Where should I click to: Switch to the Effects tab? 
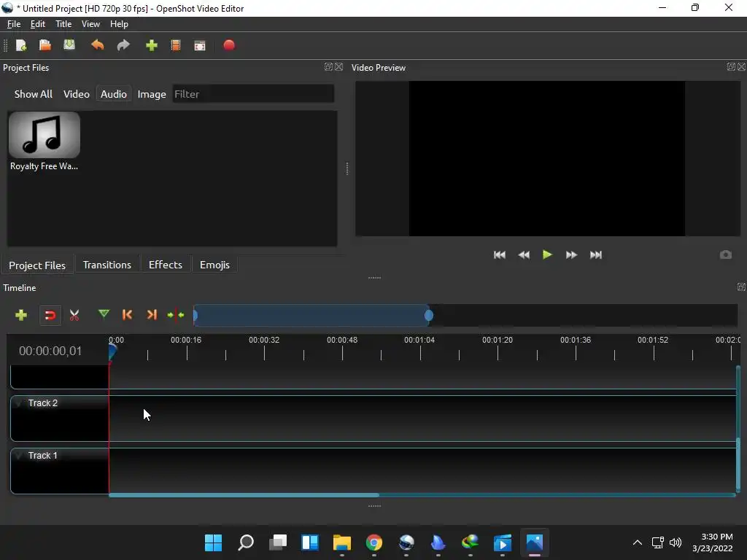(x=166, y=265)
